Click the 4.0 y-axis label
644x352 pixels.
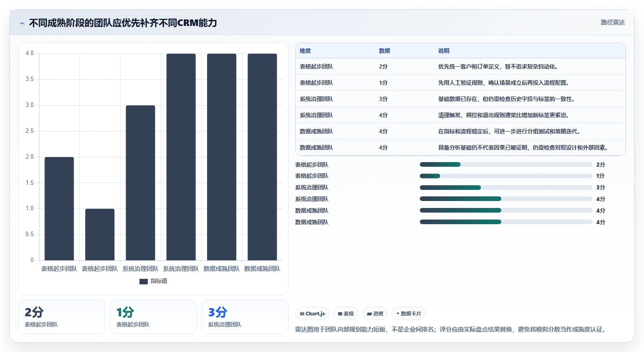pyautogui.click(x=30, y=53)
